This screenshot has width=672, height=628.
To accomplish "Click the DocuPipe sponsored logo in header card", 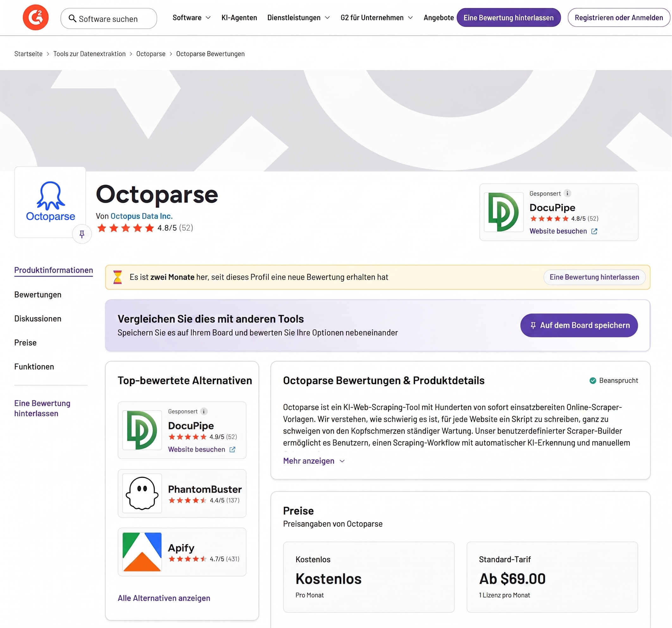I will click(x=503, y=212).
